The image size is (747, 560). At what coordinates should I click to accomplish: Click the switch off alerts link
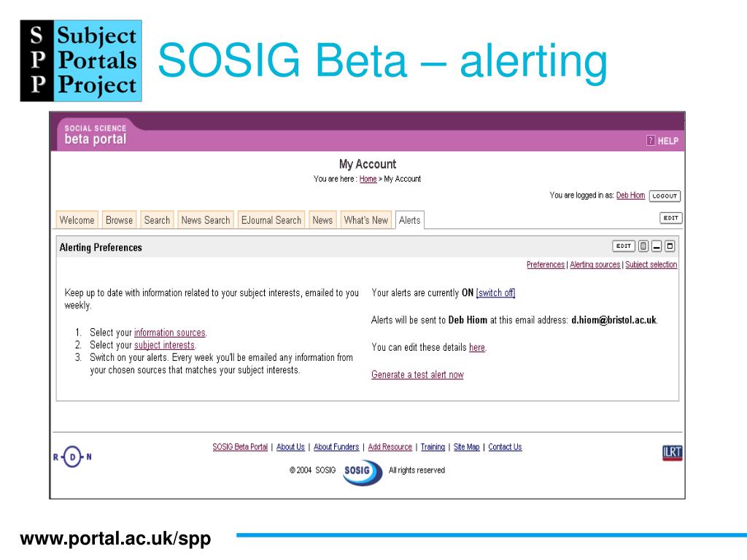[495, 293]
